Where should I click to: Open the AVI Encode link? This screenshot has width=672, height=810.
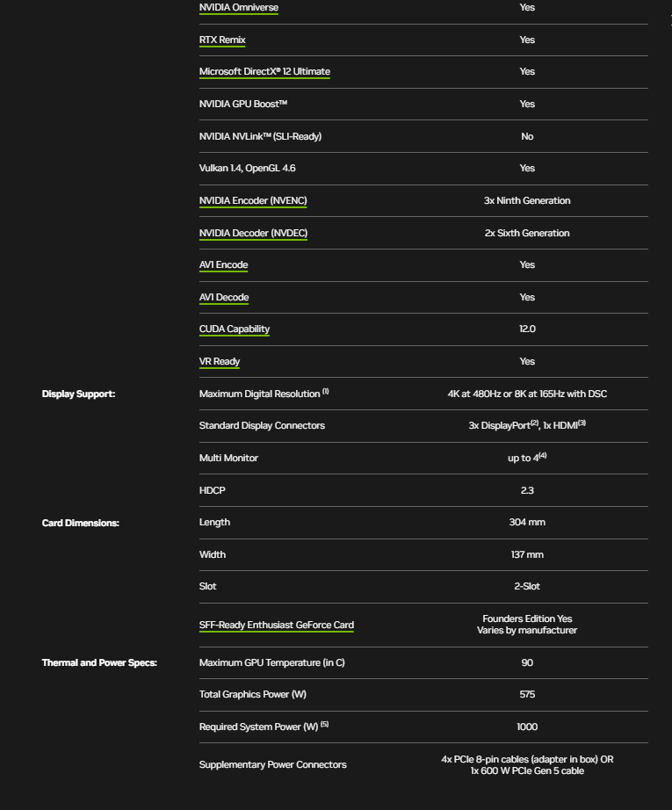pos(223,265)
